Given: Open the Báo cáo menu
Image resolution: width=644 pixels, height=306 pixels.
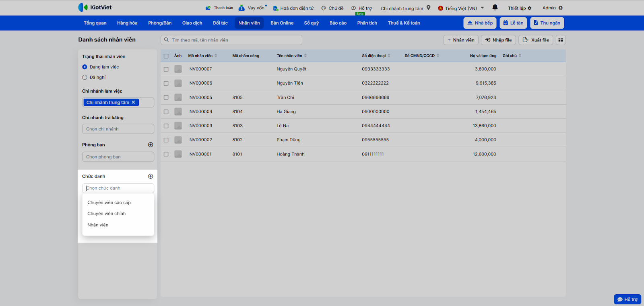Looking at the screenshot, I should [338, 23].
